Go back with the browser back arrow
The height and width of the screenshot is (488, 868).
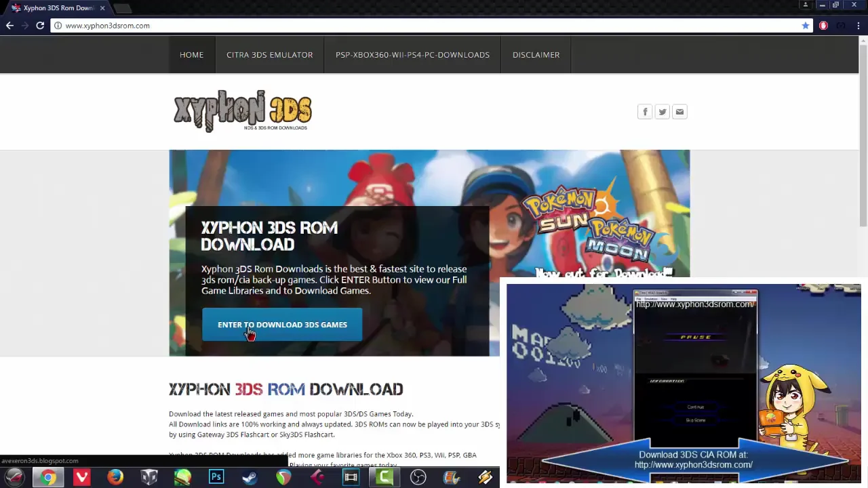[9, 25]
